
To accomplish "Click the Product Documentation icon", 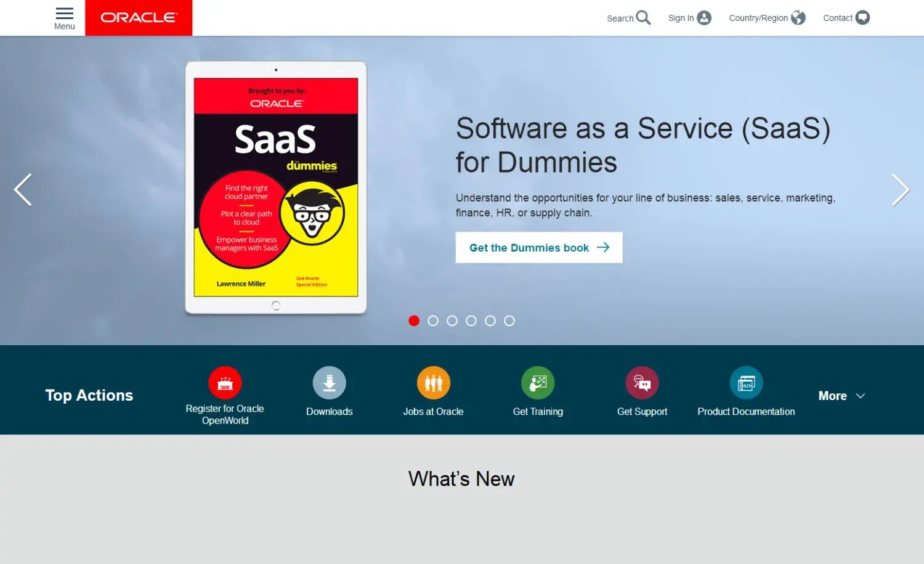I will [746, 383].
